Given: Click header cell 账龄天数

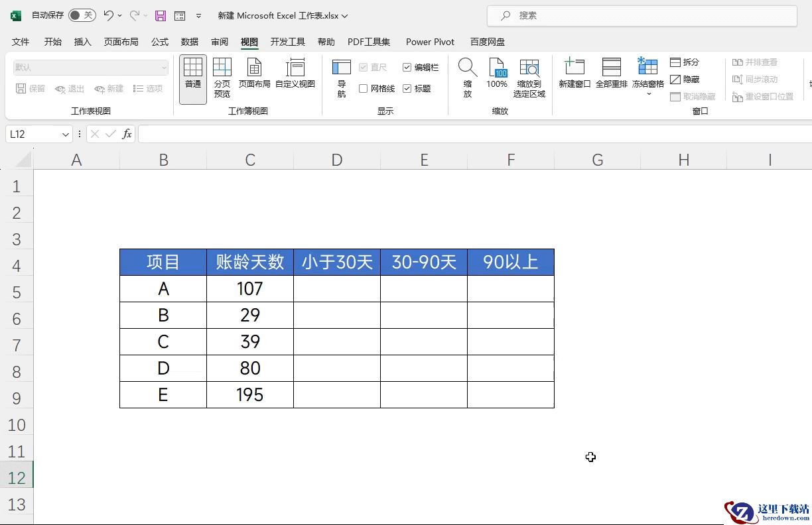Looking at the screenshot, I should 250,262.
